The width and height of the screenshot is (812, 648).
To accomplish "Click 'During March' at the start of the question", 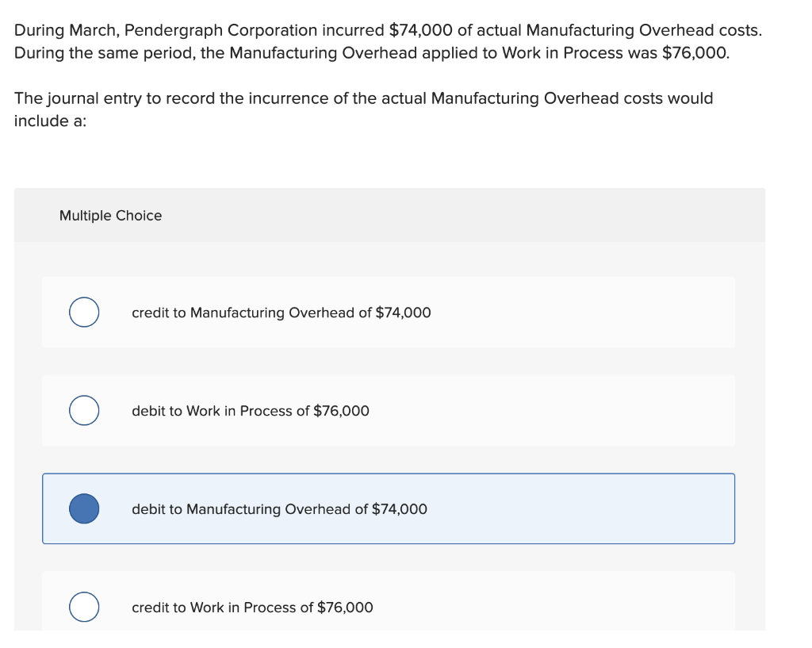I will point(67,31).
